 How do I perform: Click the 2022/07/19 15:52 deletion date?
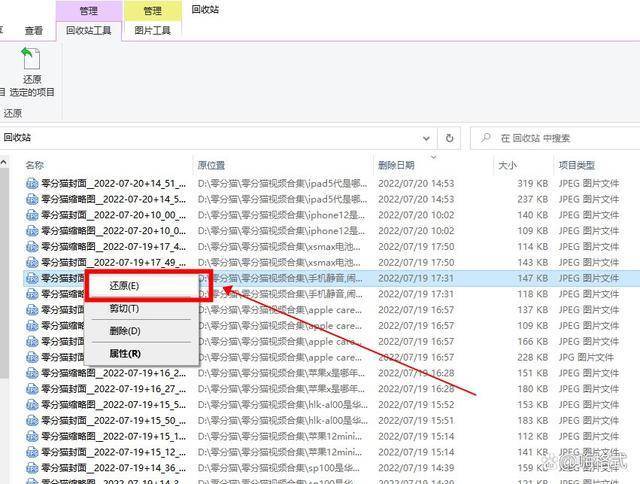coord(416,405)
